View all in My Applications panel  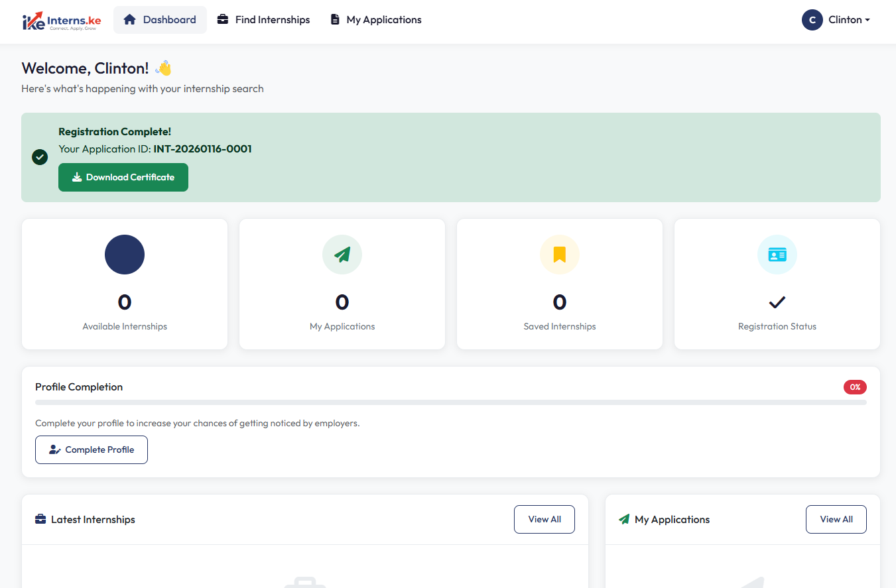[x=836, y=520]
